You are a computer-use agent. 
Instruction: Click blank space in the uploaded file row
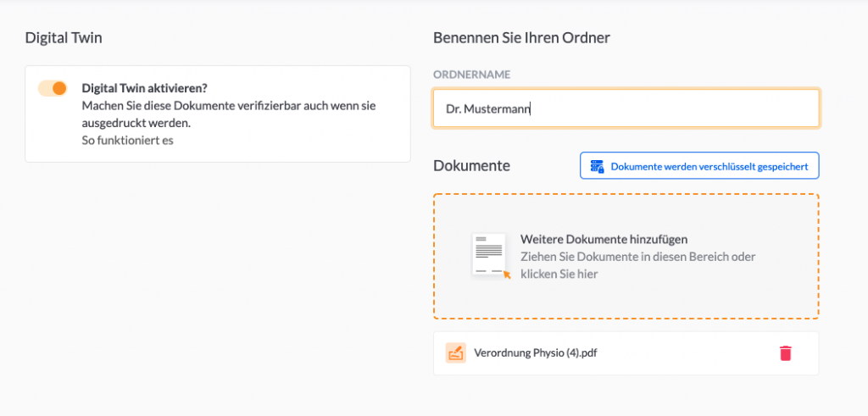[687, 353]
